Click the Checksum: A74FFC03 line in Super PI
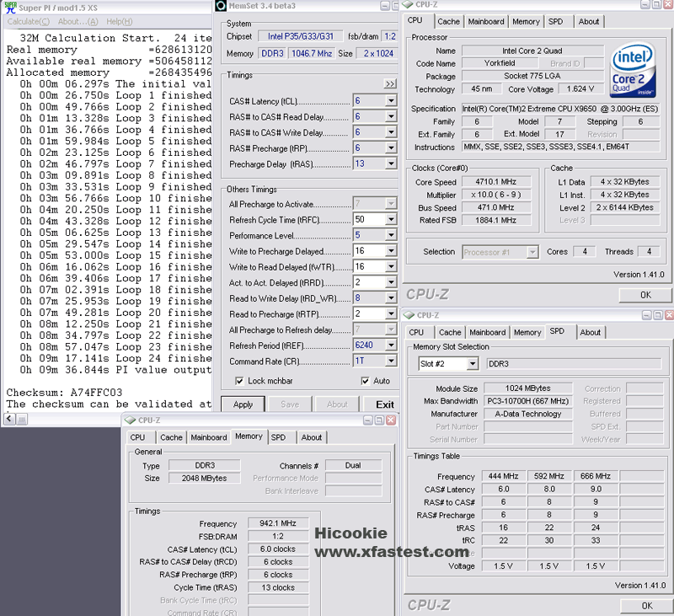 pos(65,393)
